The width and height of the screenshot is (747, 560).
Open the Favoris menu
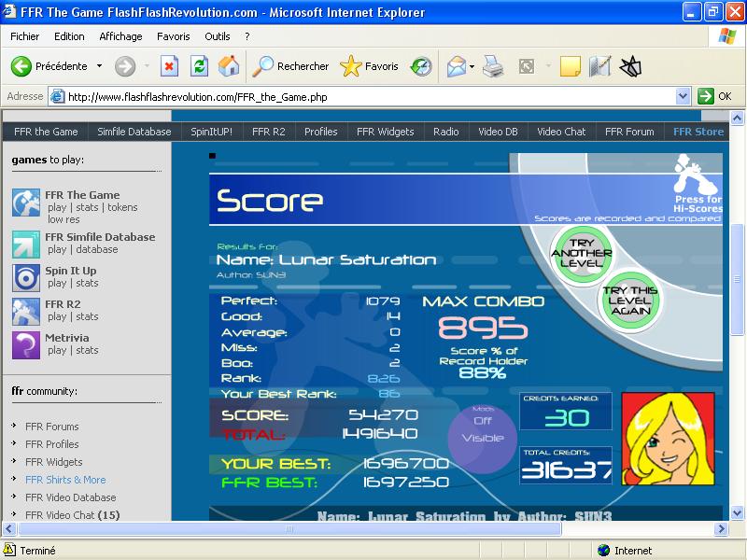click(174, 36)
